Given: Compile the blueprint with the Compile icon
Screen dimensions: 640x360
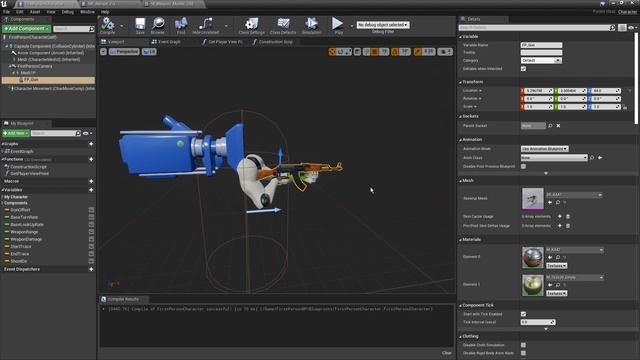Looking at the screenshot, I should [x=107, y=25].
